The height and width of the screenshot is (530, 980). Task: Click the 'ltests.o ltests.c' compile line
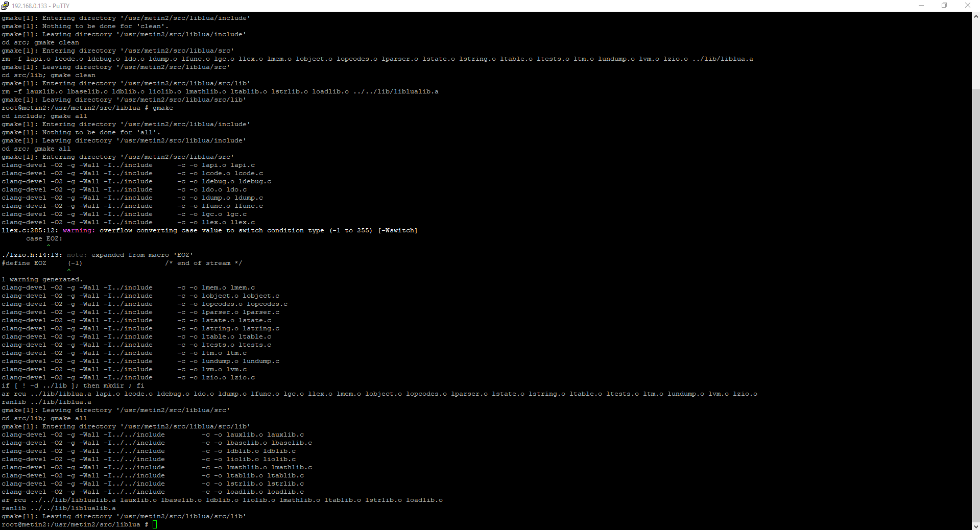click(x=136, y=345)
